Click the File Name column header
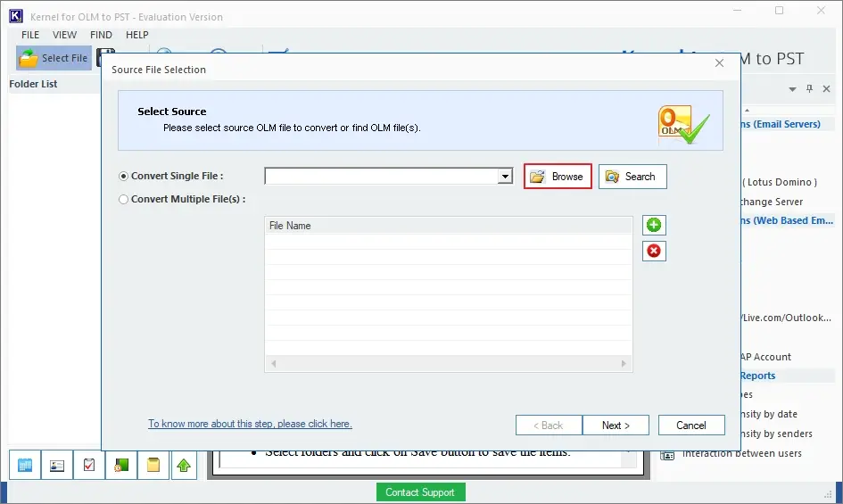The width and height of the screenshot is (843, 504). coord(449,226)
